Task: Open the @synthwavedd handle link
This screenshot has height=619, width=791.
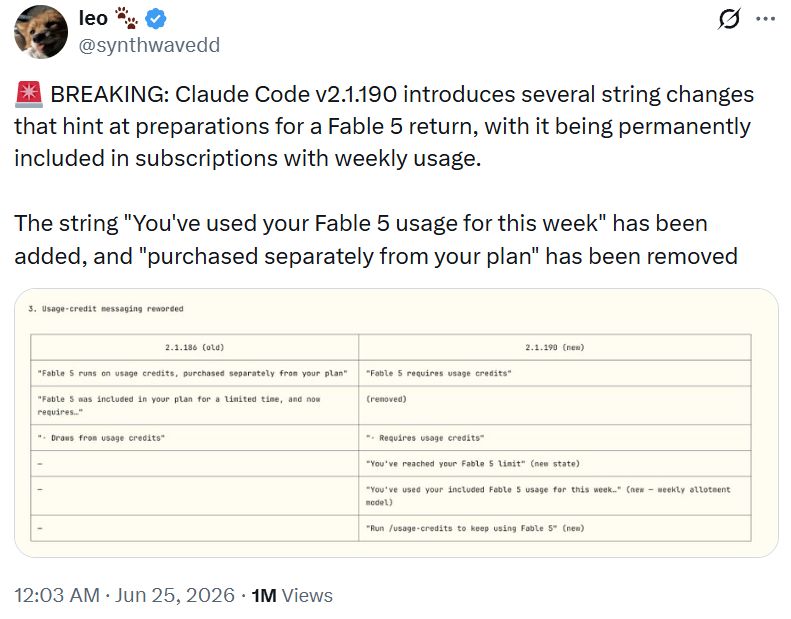Action: tap(149, 45)
